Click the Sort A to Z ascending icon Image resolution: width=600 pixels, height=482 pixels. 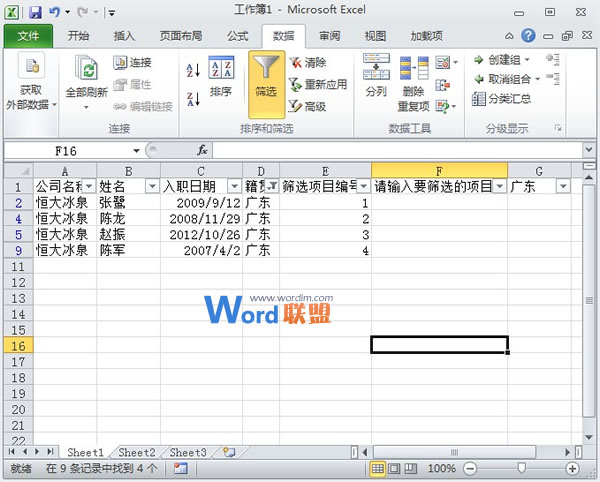(194, 70)
